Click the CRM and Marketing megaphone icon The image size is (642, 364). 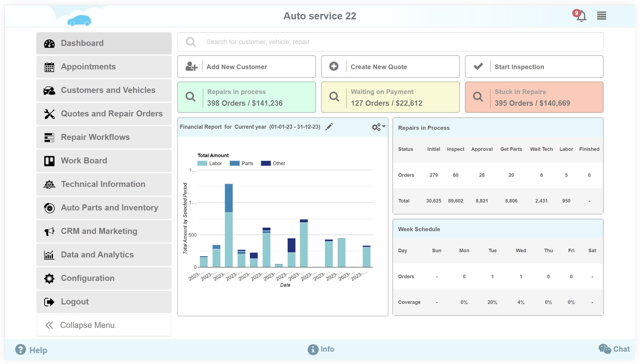pos(49,231)
